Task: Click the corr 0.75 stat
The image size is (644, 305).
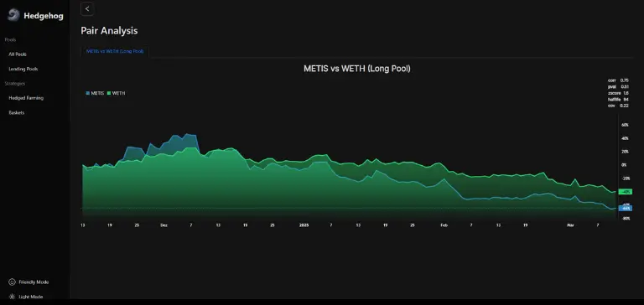Action: click(x=618, y=80)
